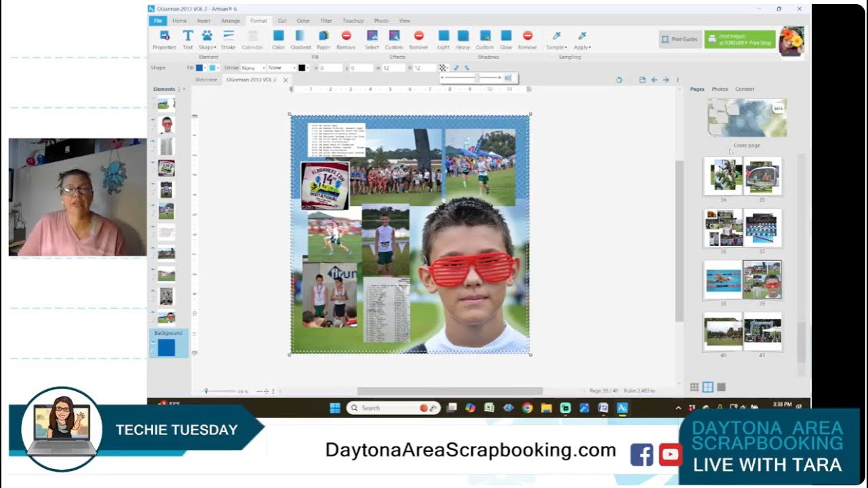Click Custom in the Effects group

pyautogui.click(x=394, y=39)
